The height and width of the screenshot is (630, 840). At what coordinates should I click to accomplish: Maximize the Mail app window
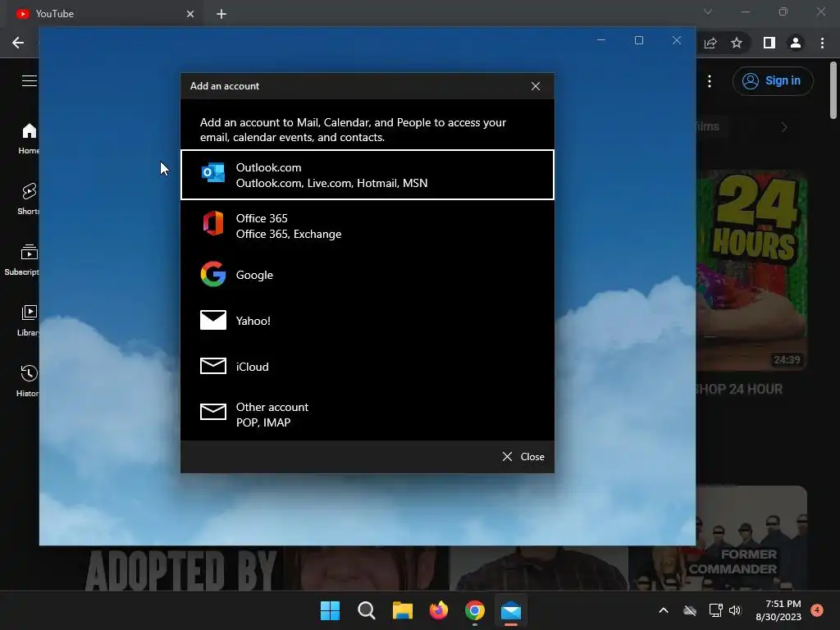pos(638,40)
